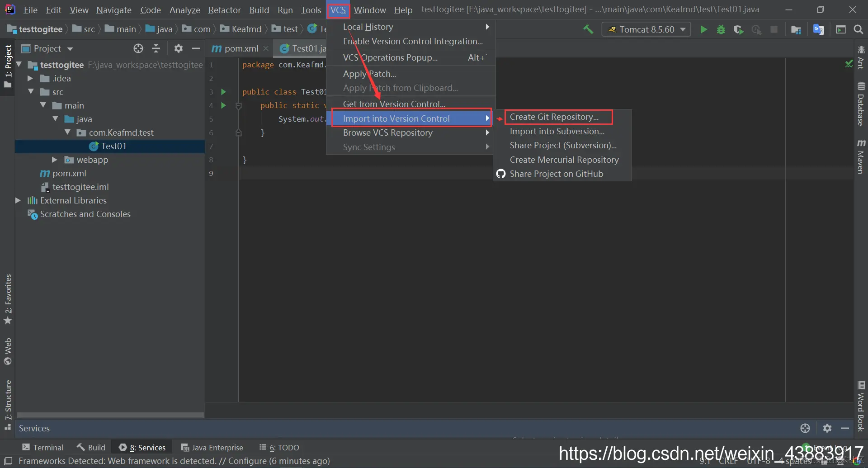Collapse the src folder
Image resolution: width=868 pixels, height=468 pixels.
click(31, 92)
